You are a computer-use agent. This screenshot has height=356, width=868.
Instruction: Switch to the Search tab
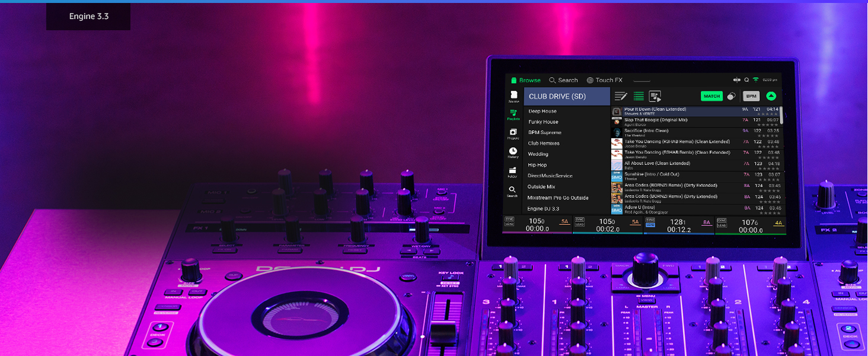pyautogui.click(x=563, y=80)
